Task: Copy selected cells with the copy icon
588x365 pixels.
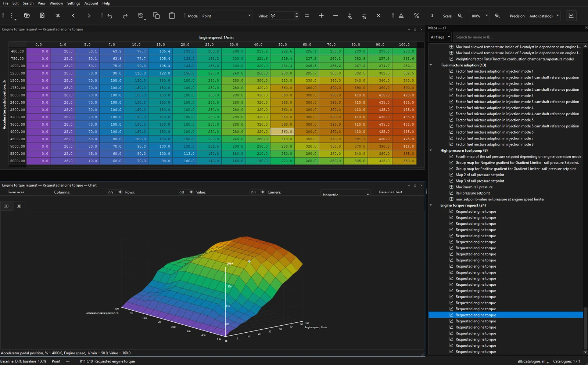Action: [x=156, y=15]
